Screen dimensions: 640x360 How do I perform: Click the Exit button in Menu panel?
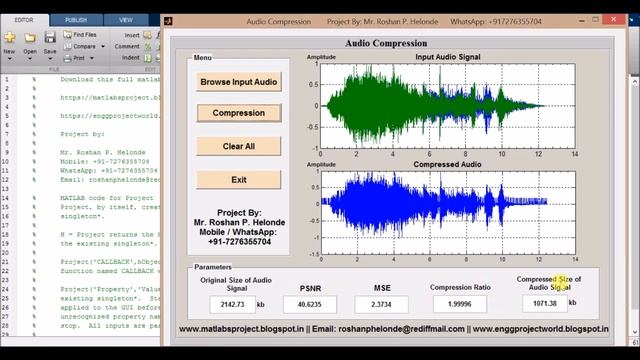[239, 180]
